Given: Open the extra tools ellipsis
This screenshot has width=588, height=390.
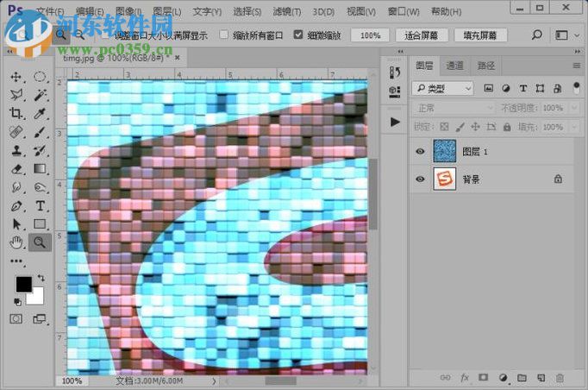Looking at the screenshot, I should (16, 261).
